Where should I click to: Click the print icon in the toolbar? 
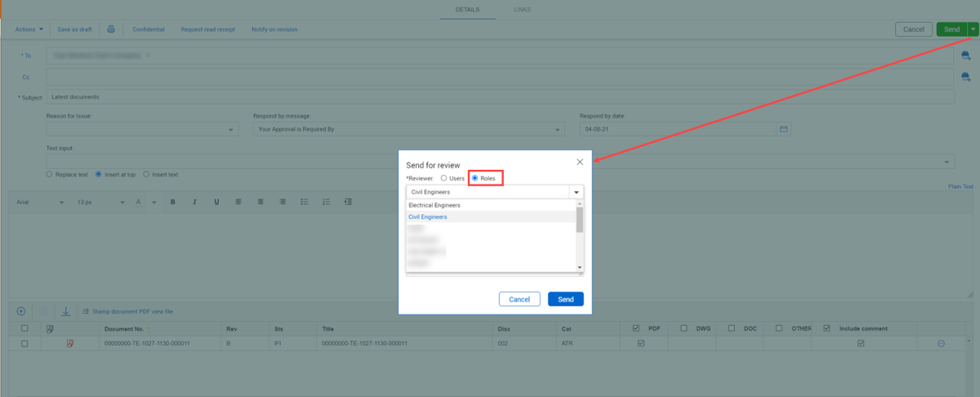coord(111,29)
